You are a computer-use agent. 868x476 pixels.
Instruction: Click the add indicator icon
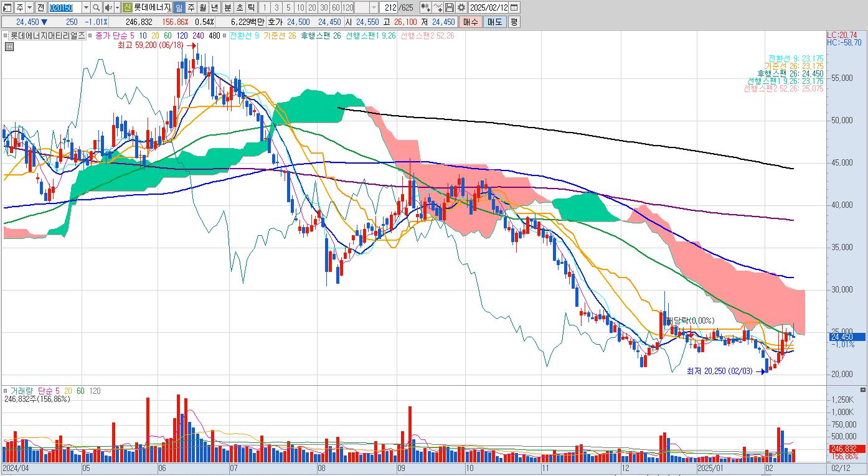click(425, 7)
